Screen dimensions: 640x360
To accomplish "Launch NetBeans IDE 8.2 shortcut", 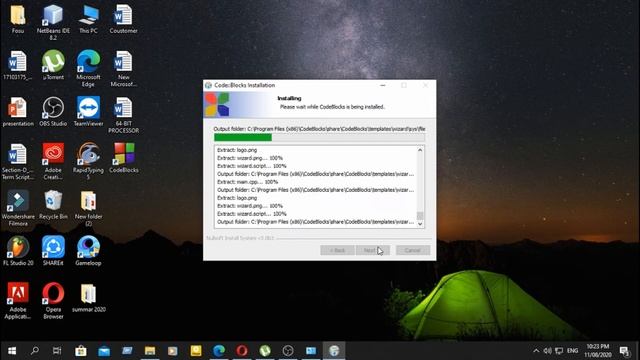I will tap(53, 22).
